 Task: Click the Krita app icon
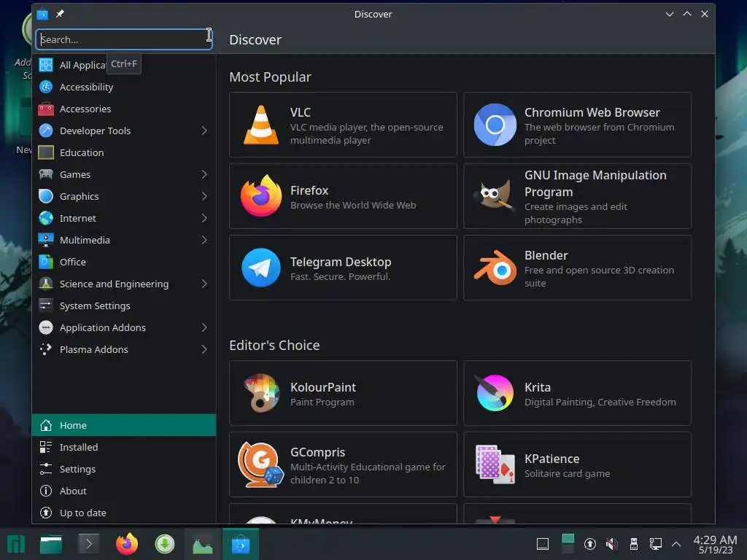pos(495,393)
